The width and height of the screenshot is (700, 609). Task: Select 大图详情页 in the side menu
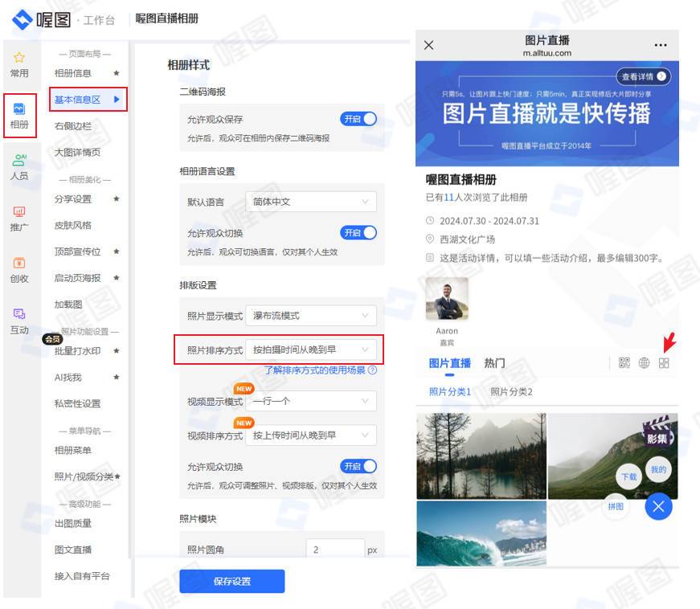pyautogui.click(x=77, y=152)
